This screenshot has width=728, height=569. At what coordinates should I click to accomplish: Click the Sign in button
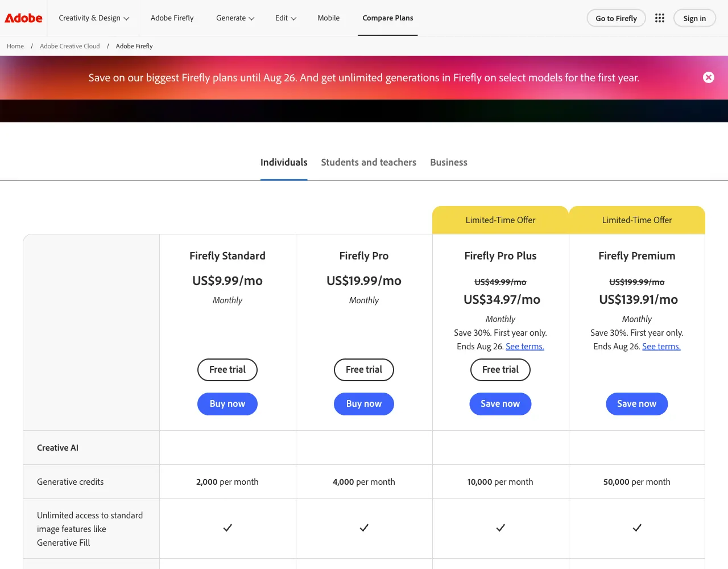tap(694, 18)
